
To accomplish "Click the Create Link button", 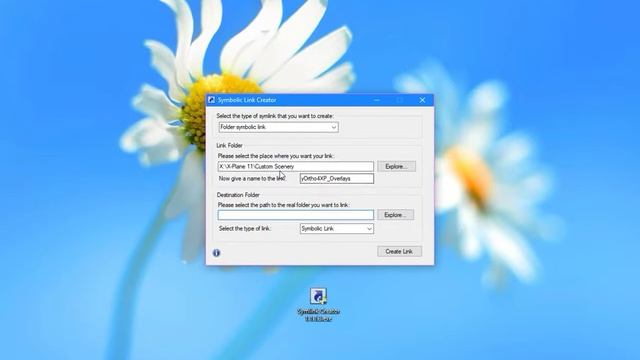I will point(399,251).
